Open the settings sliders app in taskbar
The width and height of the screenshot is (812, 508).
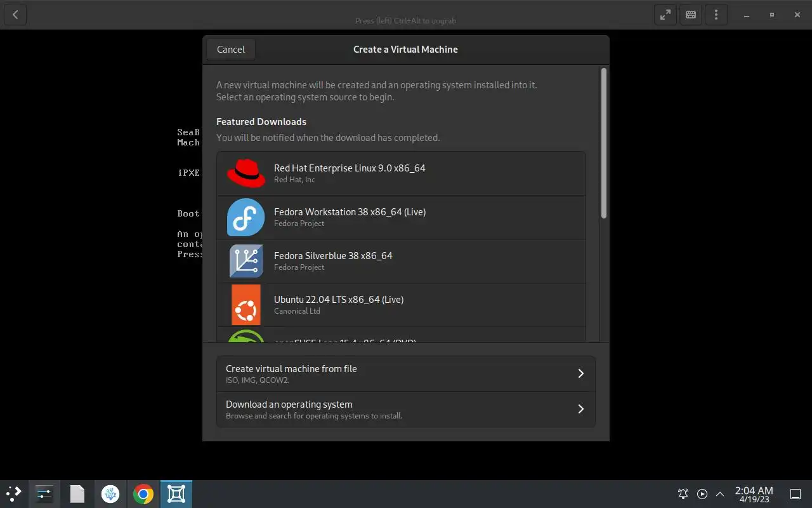click(44, 494)
